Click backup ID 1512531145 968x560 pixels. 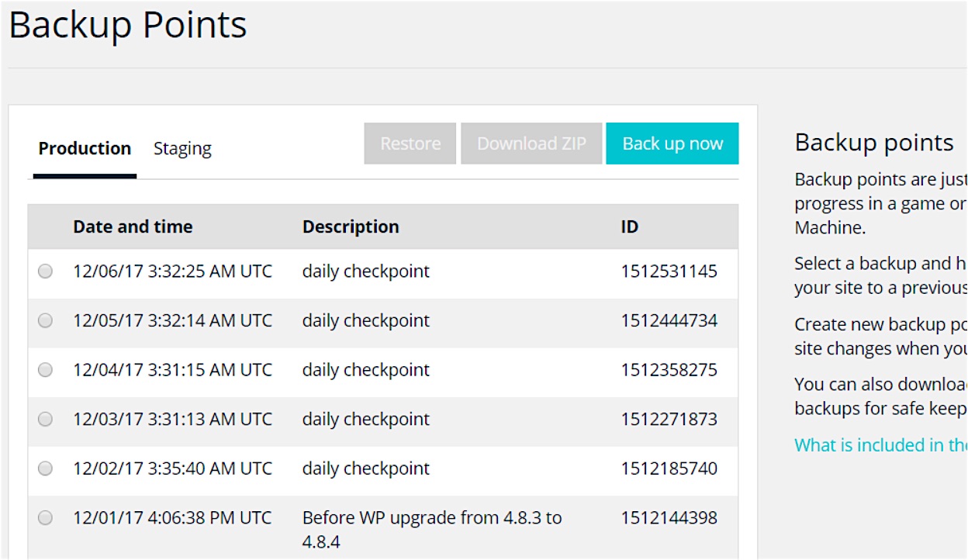[669, 271]
